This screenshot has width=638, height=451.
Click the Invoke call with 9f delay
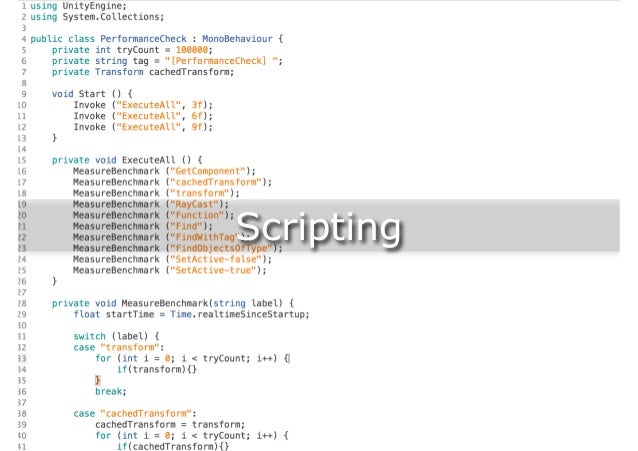(x=143, y=127)
